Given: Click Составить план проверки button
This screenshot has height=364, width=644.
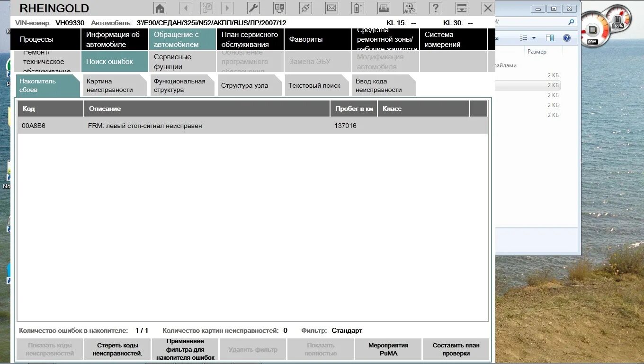Looking at the screenshot, I should tap(456, 349).
